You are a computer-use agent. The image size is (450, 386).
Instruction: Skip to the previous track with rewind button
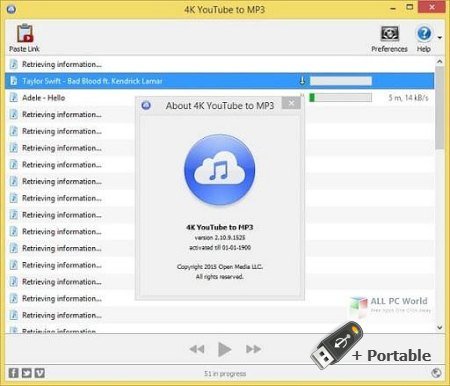click(197, 349)
